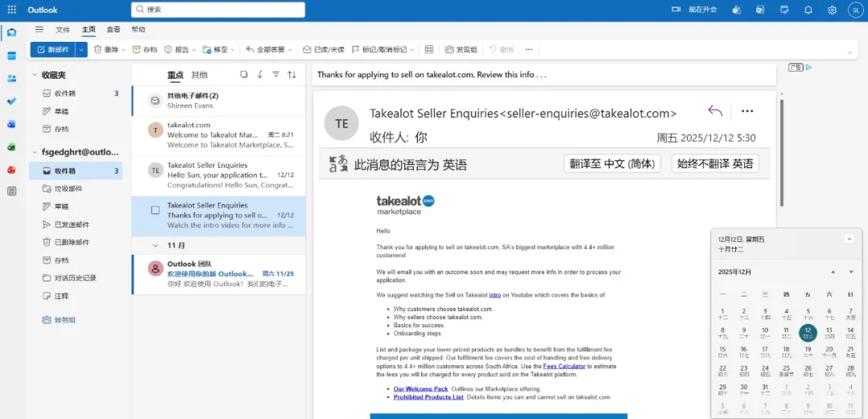Select the Other (其他) inbox tab
The height and width of the screenshot is (419, 868).
coord(199,75)
